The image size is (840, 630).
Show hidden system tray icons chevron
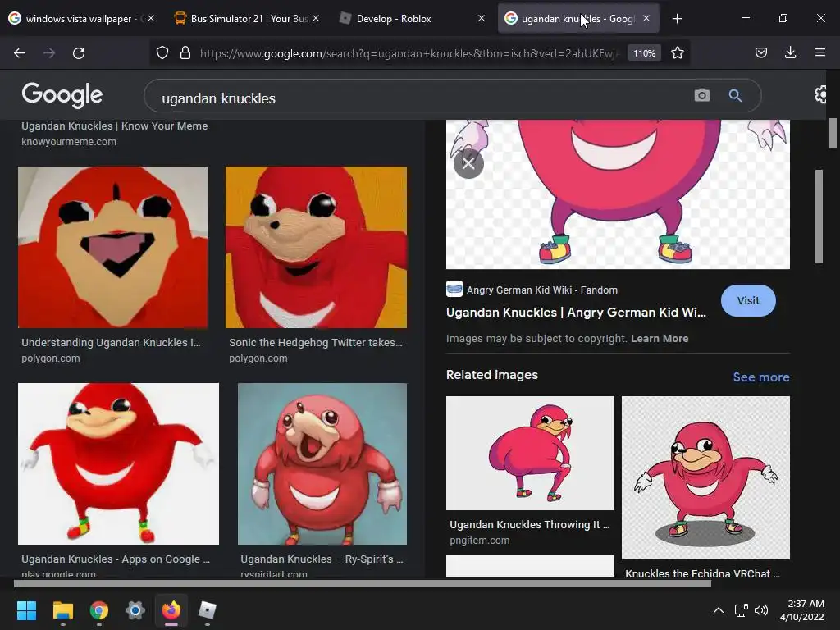pyautogui.click(x=719, y=610)
